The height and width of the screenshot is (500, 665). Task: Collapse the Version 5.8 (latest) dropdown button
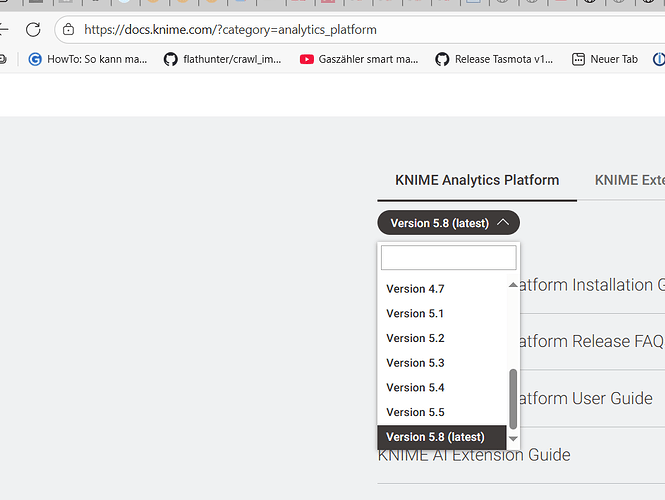coord(448,223)
